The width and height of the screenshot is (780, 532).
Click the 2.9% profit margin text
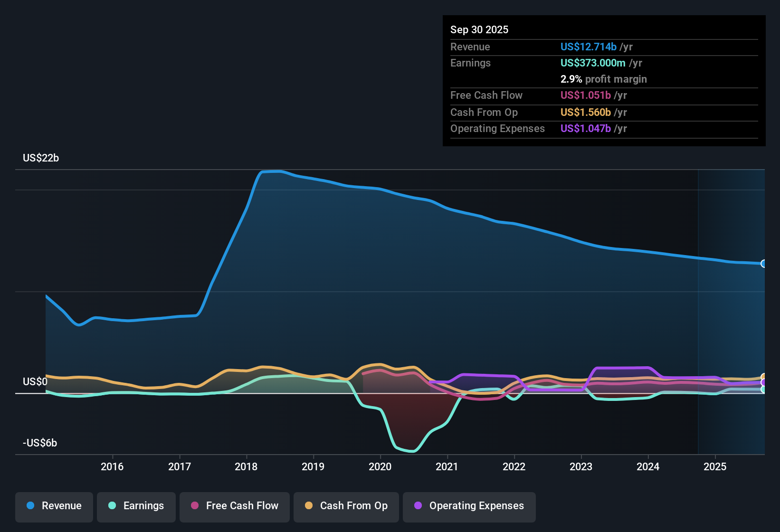pos(604,79)
